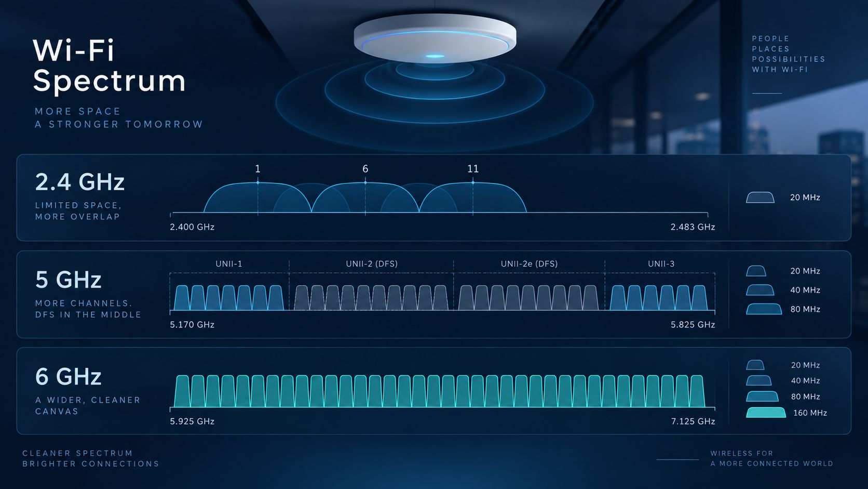Screen dimensions: 868x489
Task: Click the UNII-2 (DFS) band label
Action: tap(372, 264)
